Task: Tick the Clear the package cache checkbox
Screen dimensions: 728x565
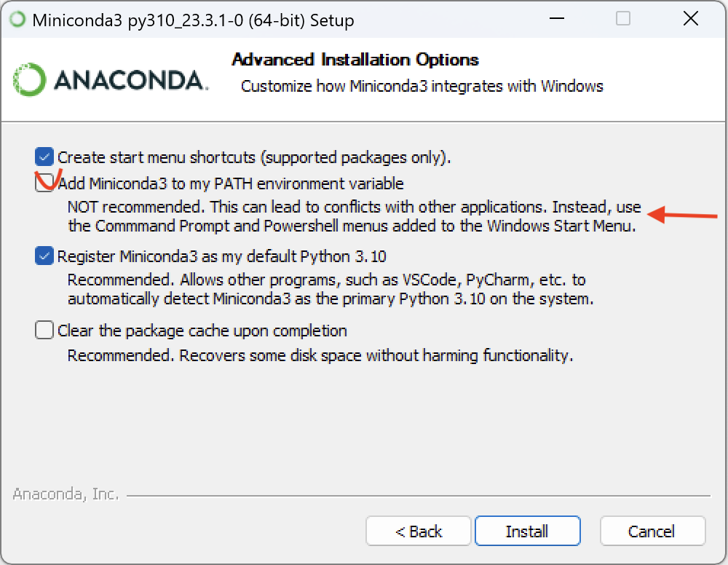Action: coord(44,331)
